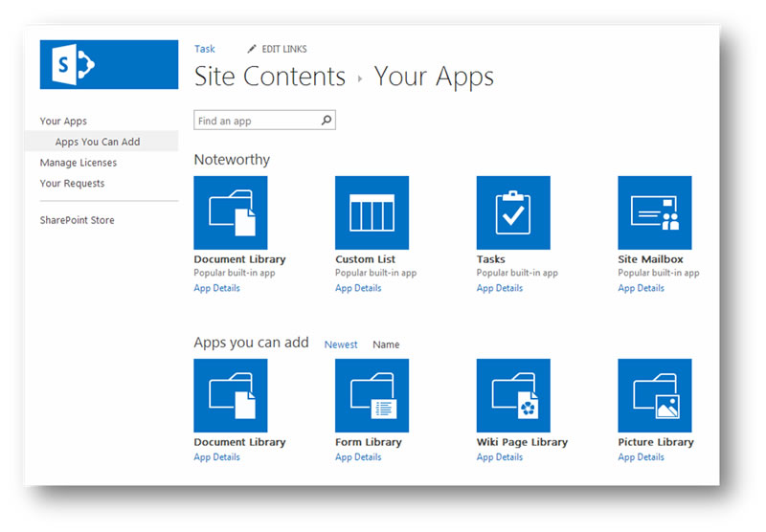Open the Wiki Page Library icon

pyautogui.click(x=513, y=395)
